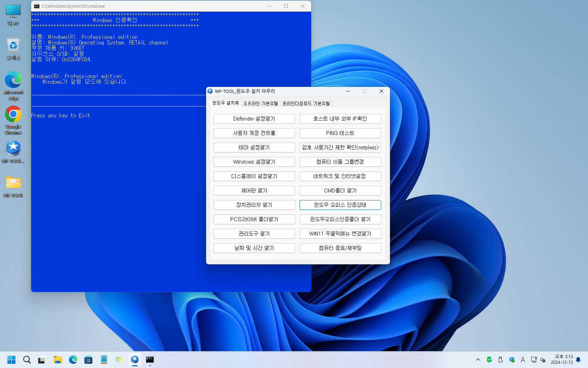Viewport: 588px width, 368px height.
Task: Click the 날짜 및 시간 열기 button
Action: click(254, 248)
